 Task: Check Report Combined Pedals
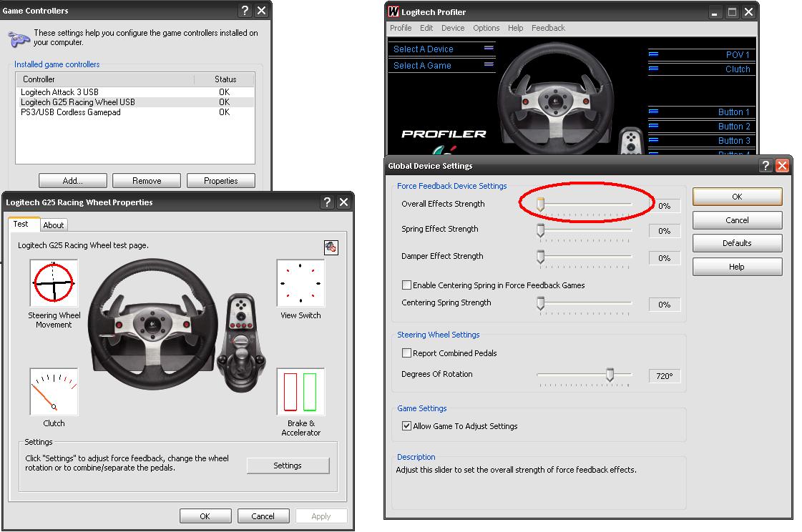point(406,353)
